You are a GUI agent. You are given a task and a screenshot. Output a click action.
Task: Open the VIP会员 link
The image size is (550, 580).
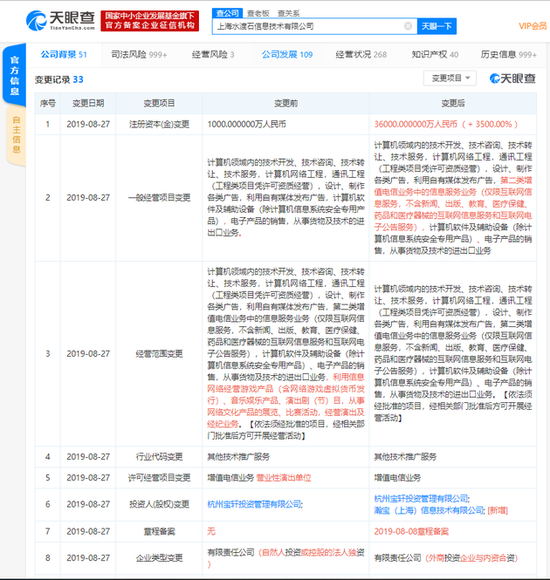click(x=532, y=26)
